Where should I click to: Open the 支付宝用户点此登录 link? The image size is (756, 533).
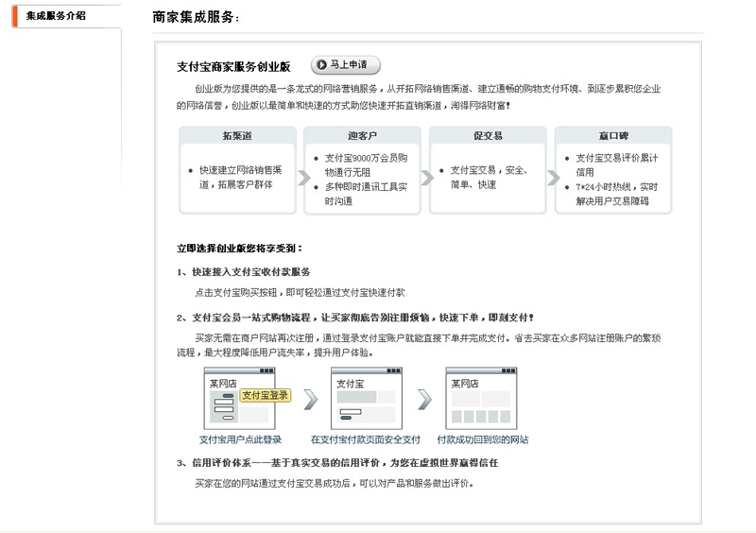point(240,439)
